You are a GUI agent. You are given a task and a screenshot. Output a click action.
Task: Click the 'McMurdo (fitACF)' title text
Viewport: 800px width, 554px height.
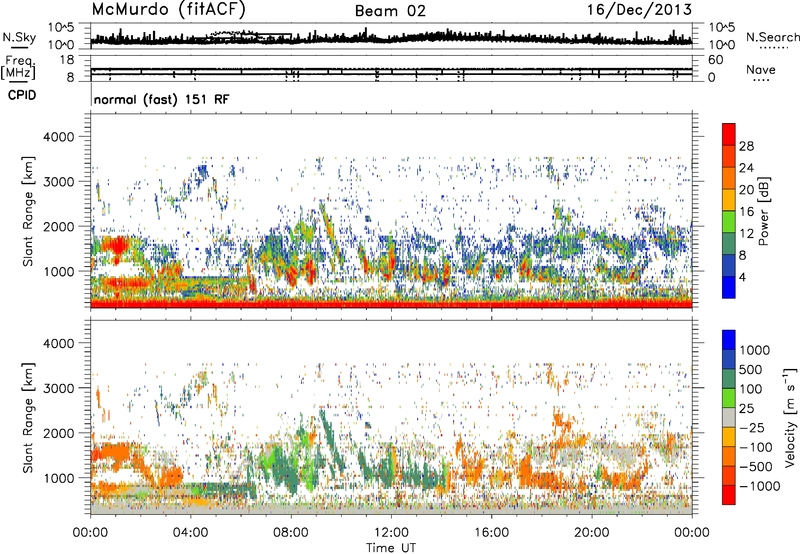pyautogui.click(x=168, y=10)
